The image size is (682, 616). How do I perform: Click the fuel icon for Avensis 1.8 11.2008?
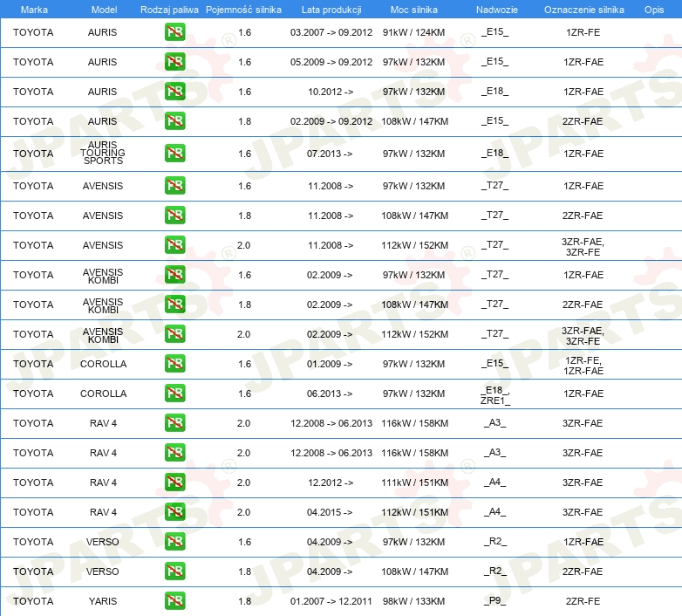point(174,216)
